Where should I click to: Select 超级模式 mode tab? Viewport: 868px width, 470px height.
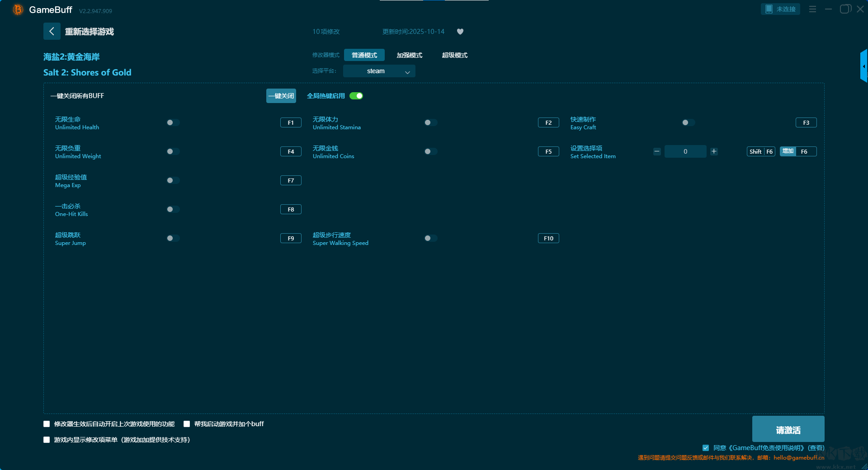pos(454,55)
